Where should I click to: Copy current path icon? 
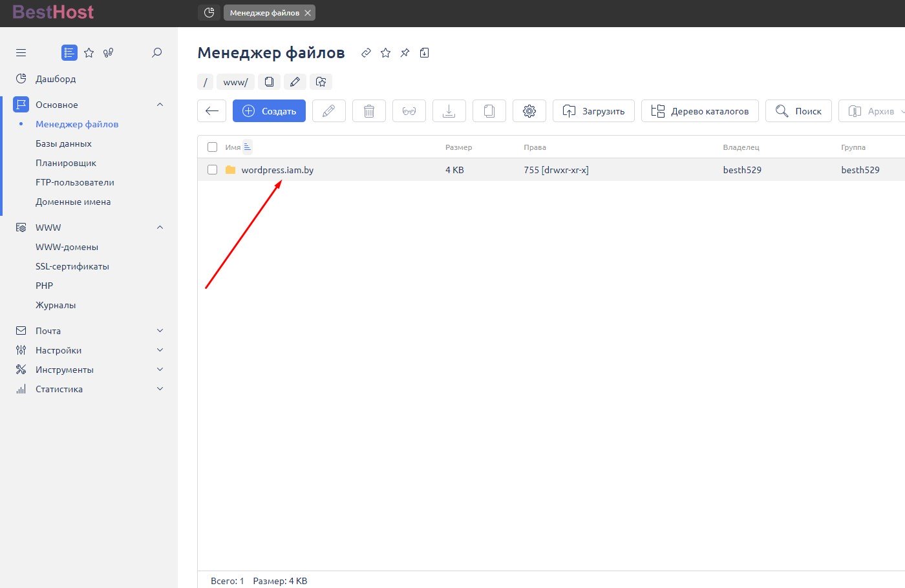click(269, 82)
